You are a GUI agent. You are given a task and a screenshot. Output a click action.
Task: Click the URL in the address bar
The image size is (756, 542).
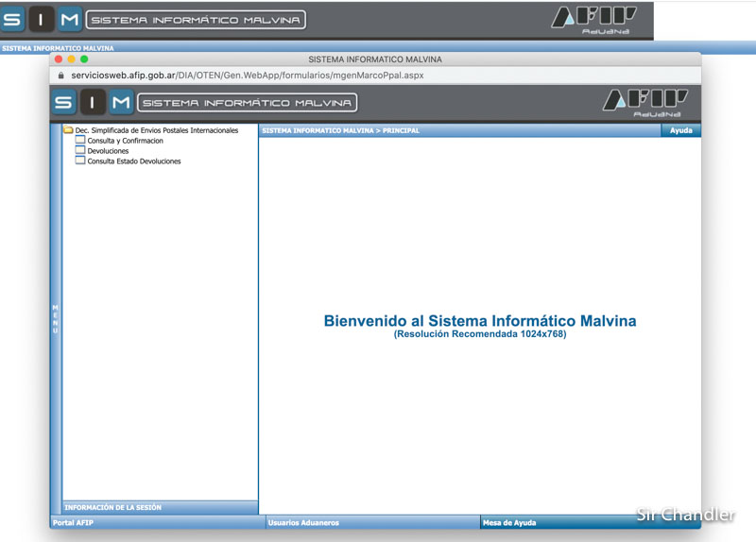(248, 76)
